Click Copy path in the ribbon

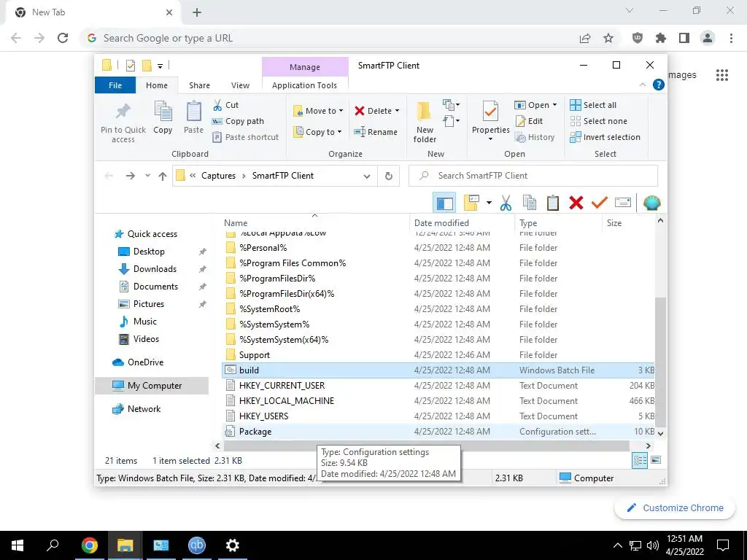click(239, 121)
